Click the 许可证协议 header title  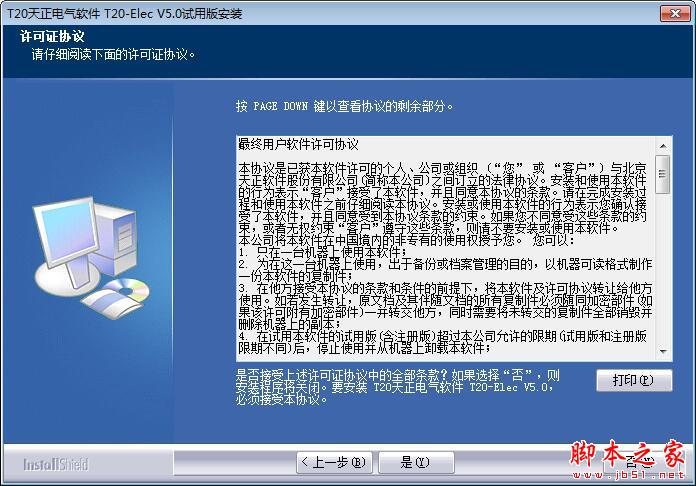52,36
